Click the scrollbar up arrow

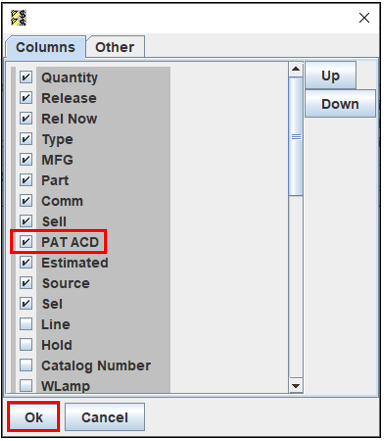click(296, 69)
